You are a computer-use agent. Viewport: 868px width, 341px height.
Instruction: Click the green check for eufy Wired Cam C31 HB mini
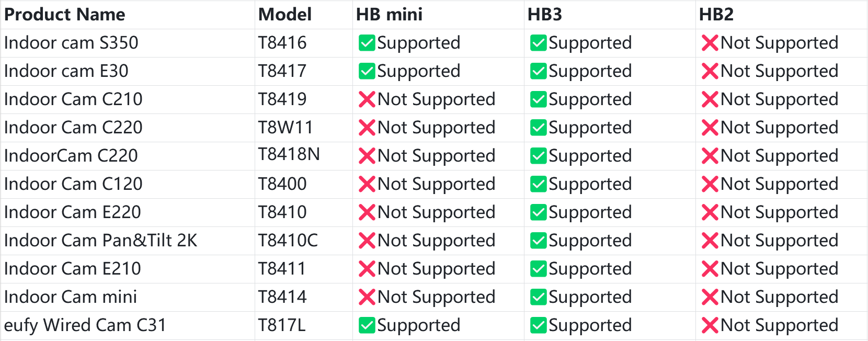pyautogui.click(x=367, y=325)
